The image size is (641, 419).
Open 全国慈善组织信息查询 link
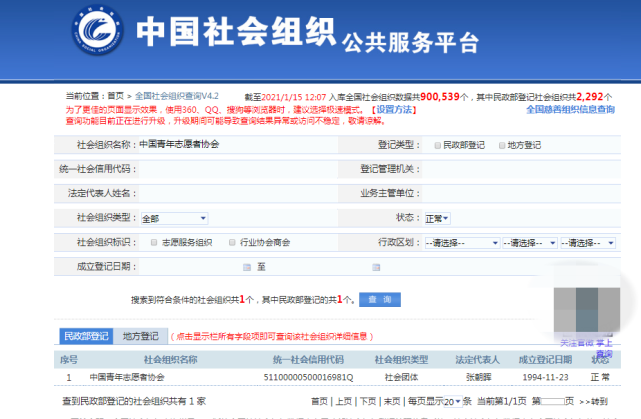[570, 109]
